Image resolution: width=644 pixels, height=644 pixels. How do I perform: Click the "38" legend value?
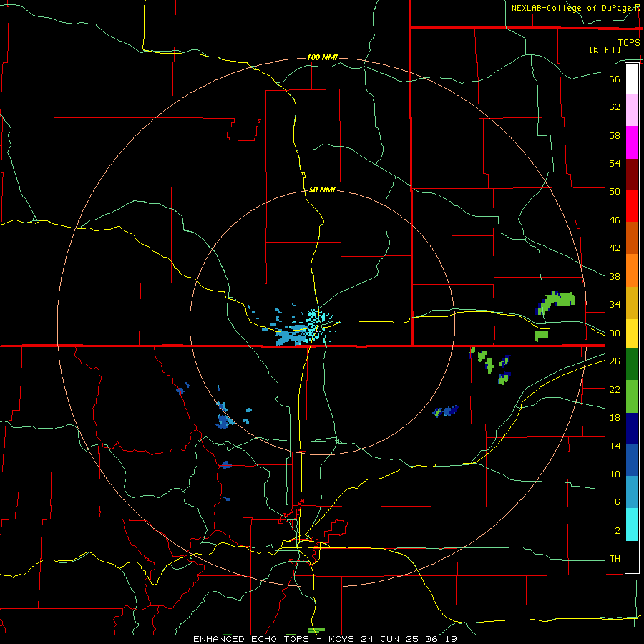[x=615, y=276]
